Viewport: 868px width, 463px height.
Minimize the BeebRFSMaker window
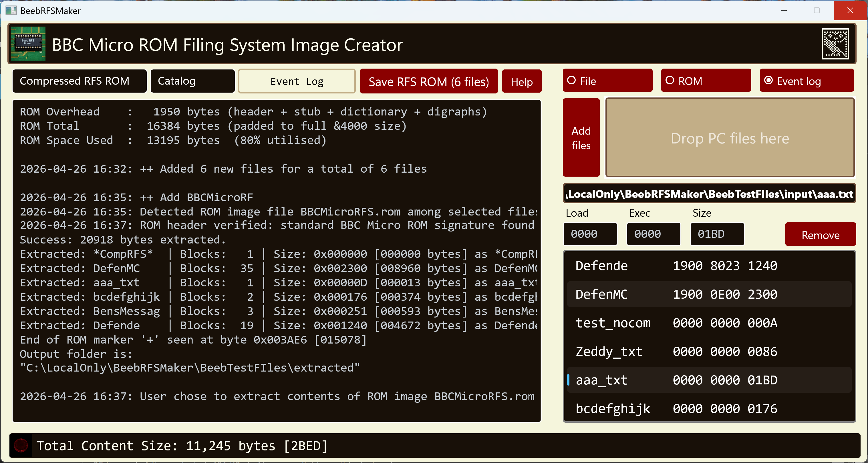[x=784, y=11]
